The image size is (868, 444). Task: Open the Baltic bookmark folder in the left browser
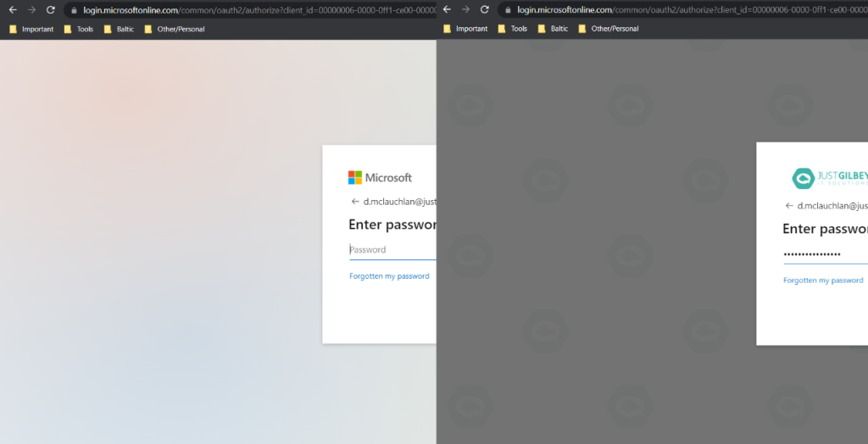tap(119, 29)
